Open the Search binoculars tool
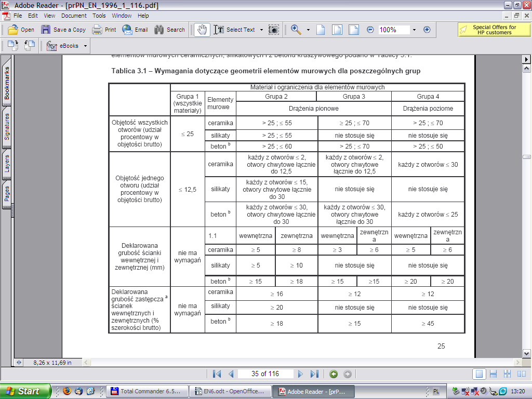Image resolution: width=532 pixels, height=399 pixels. (x=159, y=30)
